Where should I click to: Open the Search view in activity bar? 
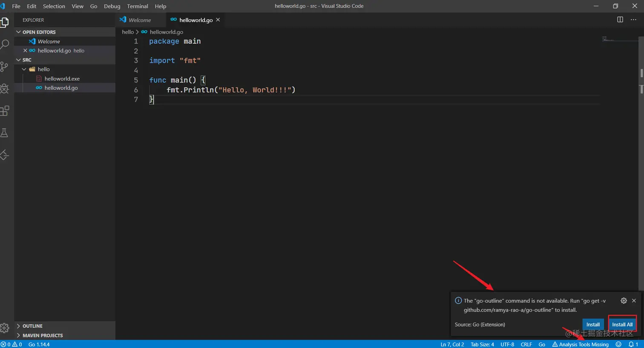tap(4, 44)
